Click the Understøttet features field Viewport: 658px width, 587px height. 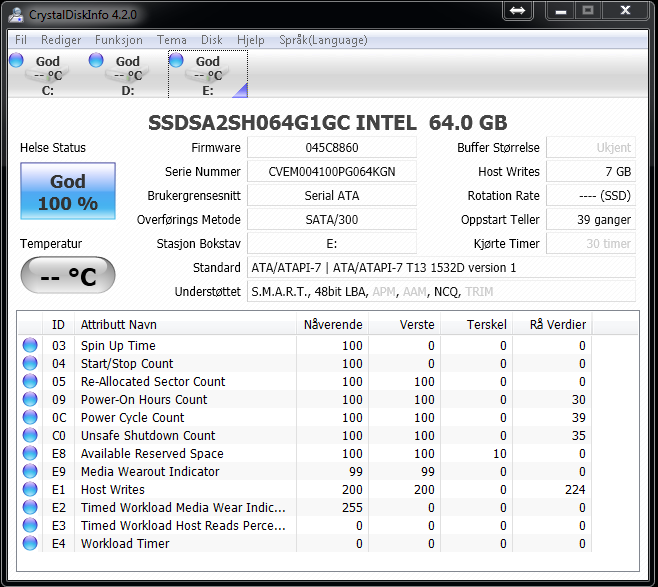click(x=441, y=291)
